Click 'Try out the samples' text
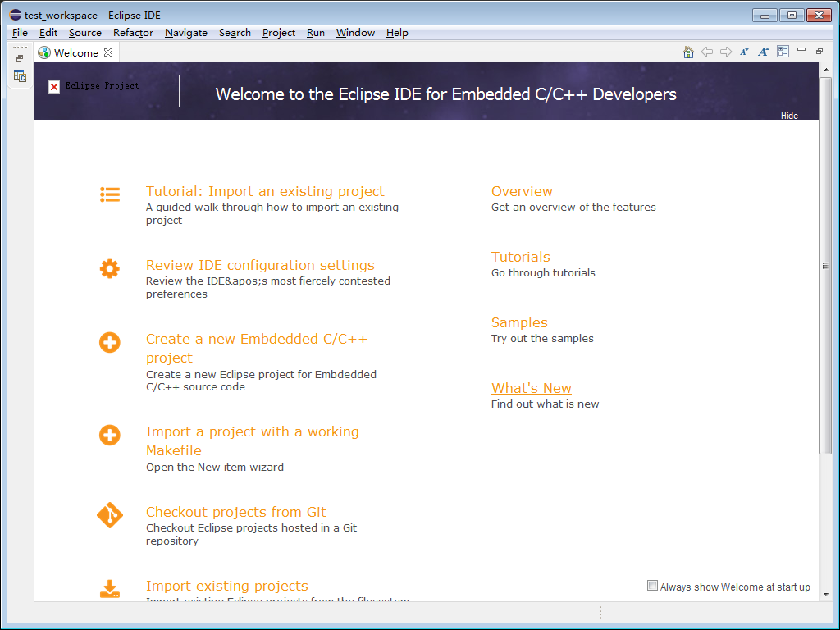This screenshot has width=840, height=630. tap(542, 339)
